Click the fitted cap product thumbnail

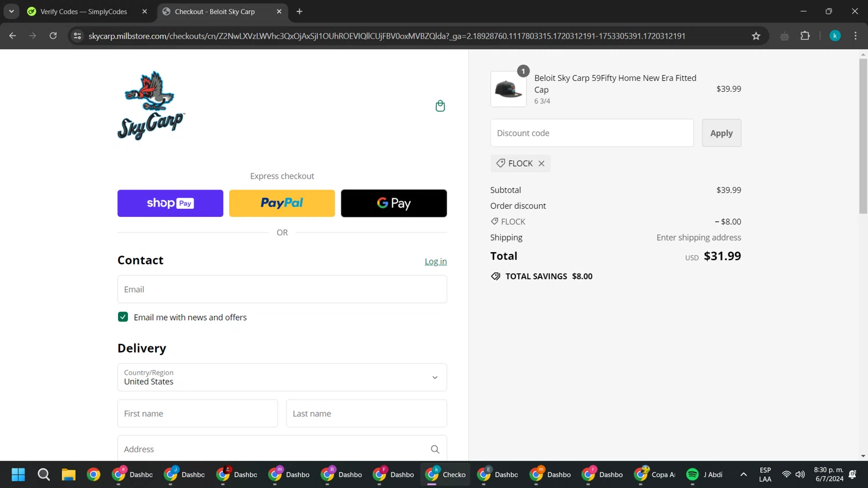pyautogui.click(x=509, y=89)
